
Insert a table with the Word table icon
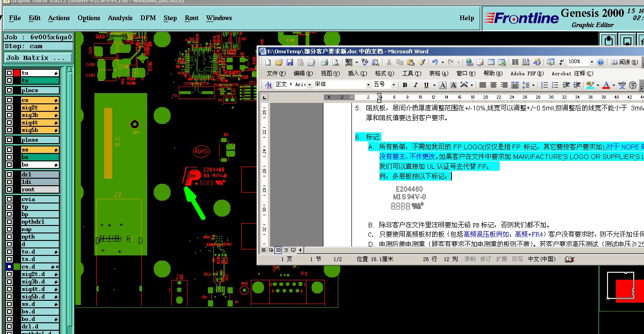tap(491, 62)
